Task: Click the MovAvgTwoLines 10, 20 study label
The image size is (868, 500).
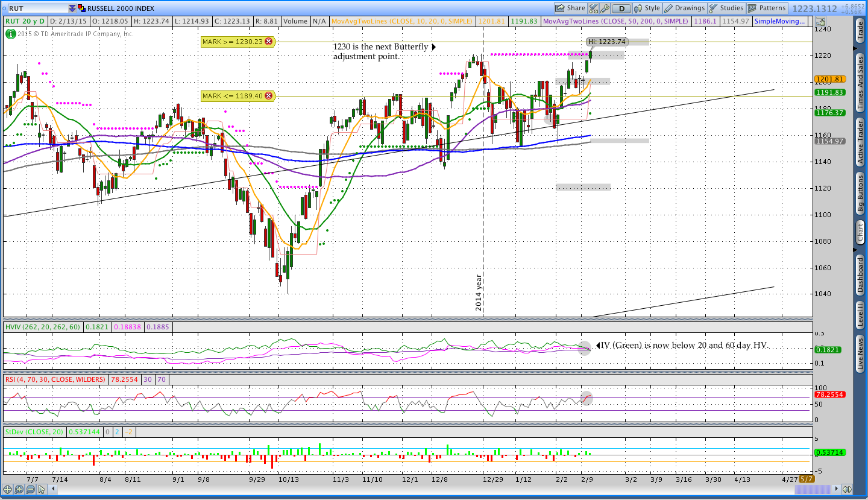Action: (403, 21)
